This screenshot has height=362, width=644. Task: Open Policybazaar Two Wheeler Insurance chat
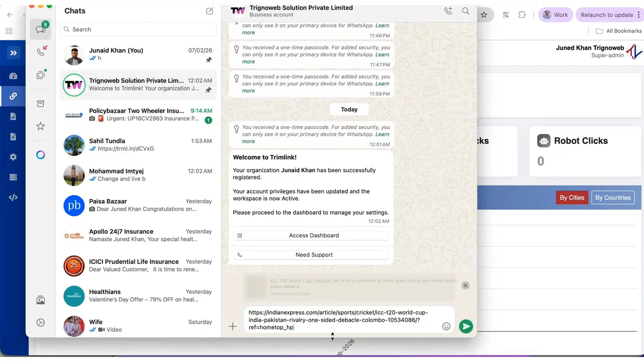pyautogui.click(x=138, y=115)
